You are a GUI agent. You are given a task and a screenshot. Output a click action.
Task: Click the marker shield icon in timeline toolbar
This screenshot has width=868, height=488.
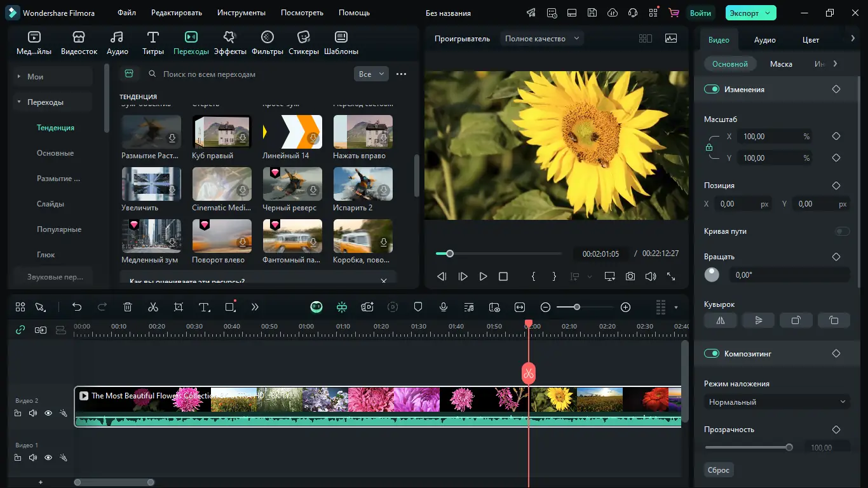pos(418,307)
